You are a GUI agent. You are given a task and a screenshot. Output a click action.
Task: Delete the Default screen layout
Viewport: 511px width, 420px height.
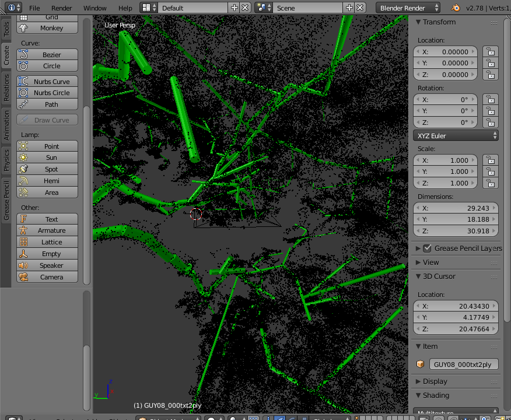pos(245,8)
